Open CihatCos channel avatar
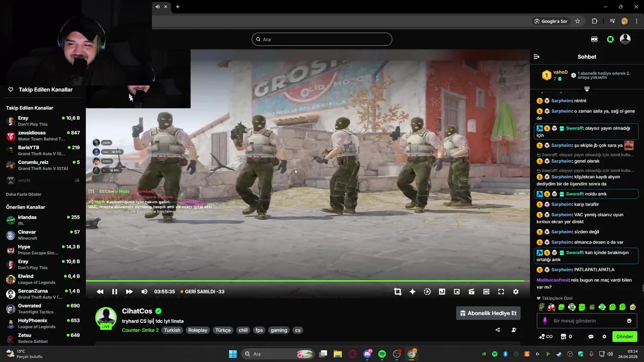644x362 pixels. [x=106, y=318]
